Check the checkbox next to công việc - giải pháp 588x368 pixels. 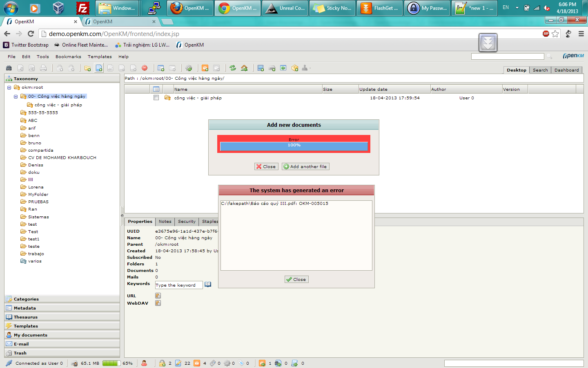click(x=156, y=98)
